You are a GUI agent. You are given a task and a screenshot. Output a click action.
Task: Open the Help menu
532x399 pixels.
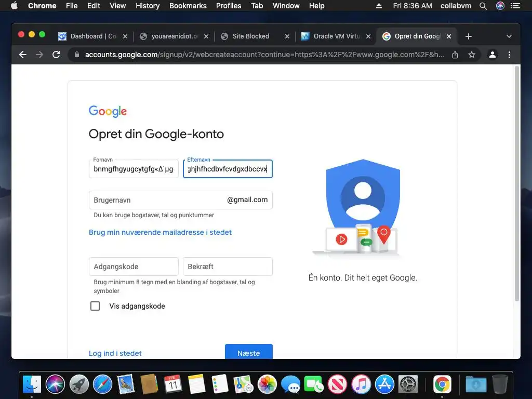[316, 6]
